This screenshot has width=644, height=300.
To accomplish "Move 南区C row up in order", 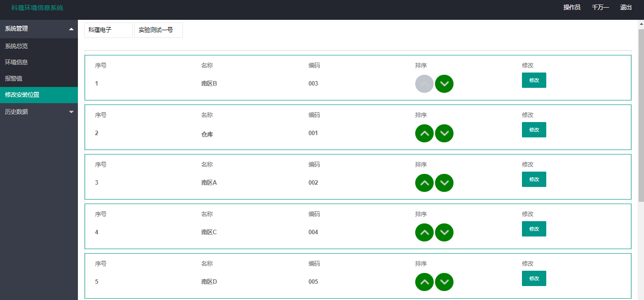I will pos(424,232).
